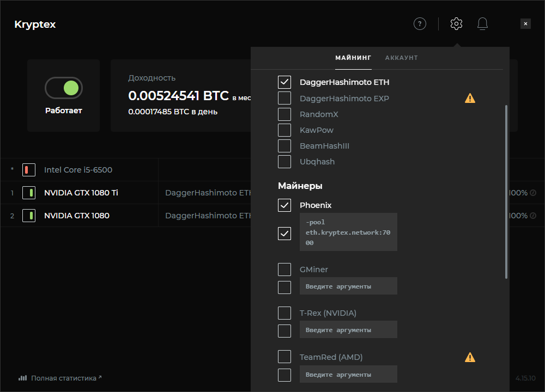Screen dimensions: 545x392
Task: Click the KawPow algorithm label
Action: click(x=317, y=130)
